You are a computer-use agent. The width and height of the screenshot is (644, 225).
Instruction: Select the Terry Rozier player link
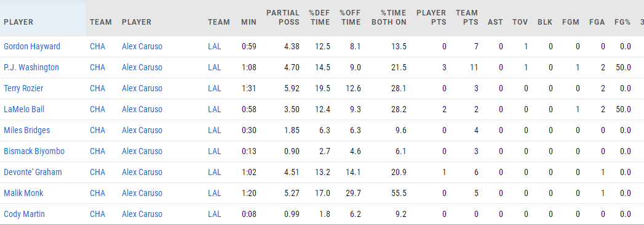pyautogui.click(x=23, y=88)
